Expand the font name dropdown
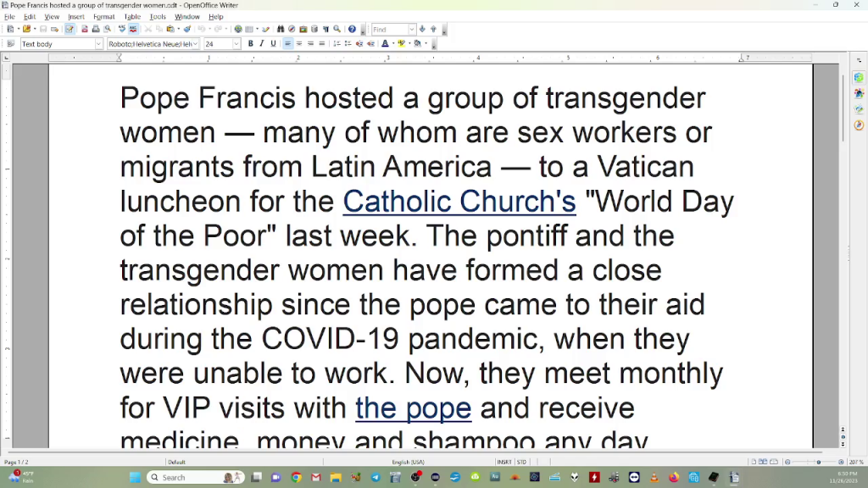This screenshot has height=488, width=868. (x=195, y=44)
